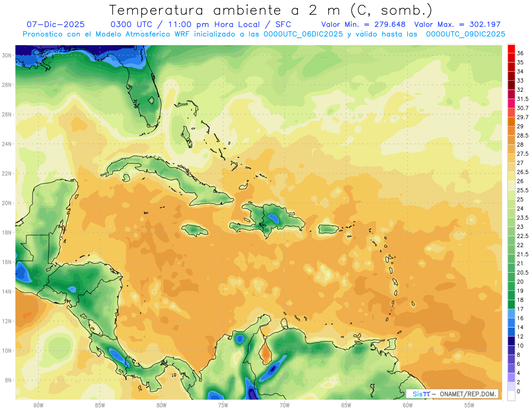Click the '25.5' value on the color scale
The image size is (532, 411).
pos(523,190)
